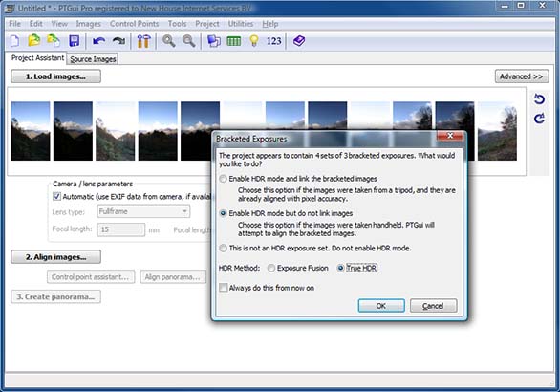The image size is (560, 392).
Task: Open the purple book help icon
Action: point(299,41)
